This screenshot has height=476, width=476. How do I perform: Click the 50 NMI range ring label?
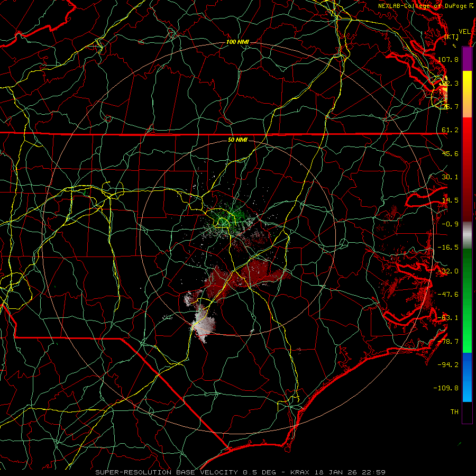(x=237, y=140)
